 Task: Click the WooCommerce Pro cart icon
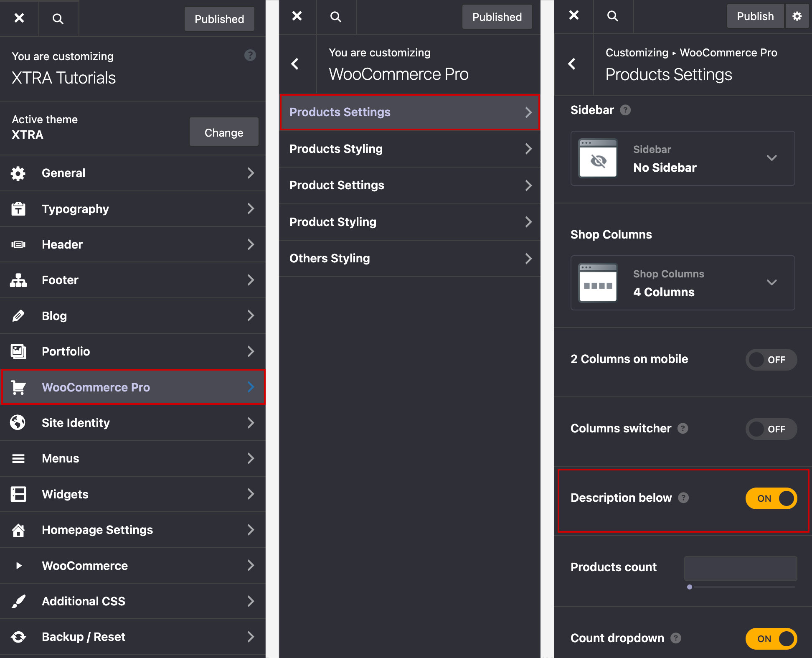(x=18, y=387)
